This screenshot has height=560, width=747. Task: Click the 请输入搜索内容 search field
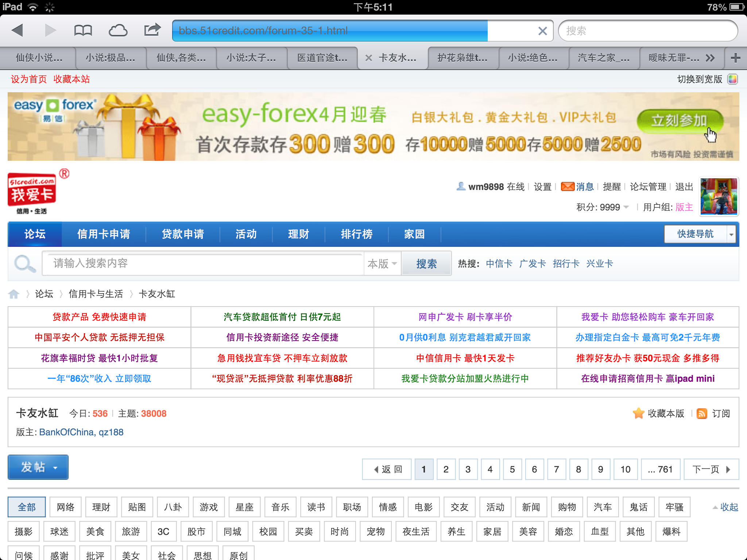pyautogui.click(x=203, y=263)
